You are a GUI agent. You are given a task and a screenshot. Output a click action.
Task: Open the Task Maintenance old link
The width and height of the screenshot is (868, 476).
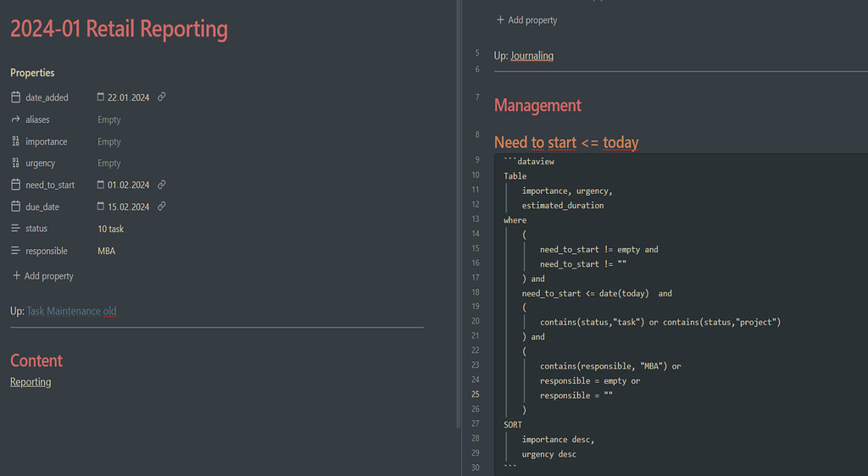point(71,311)
